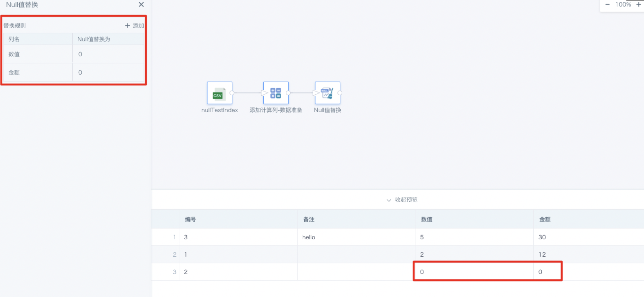Select the 5 cell in 数值 column
Image resolution: width=644 pixels, height=297 pixels.
pos(474,237)
